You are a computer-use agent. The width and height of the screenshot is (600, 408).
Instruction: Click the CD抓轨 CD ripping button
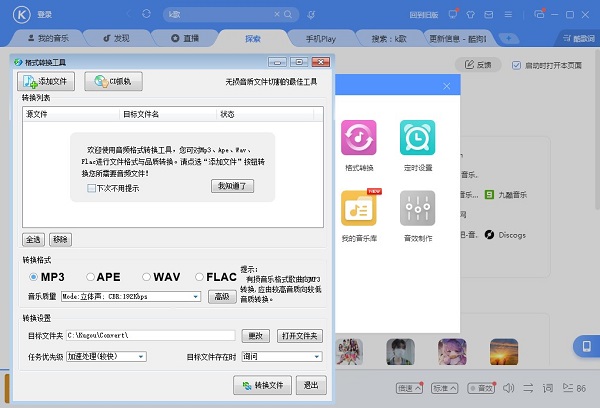point(113,81)
